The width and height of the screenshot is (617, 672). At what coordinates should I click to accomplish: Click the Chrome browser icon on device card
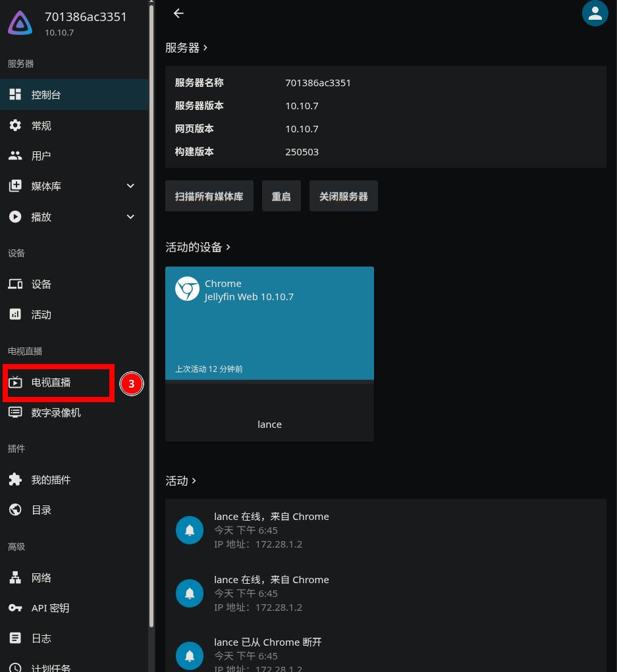(x=187, y=288)
